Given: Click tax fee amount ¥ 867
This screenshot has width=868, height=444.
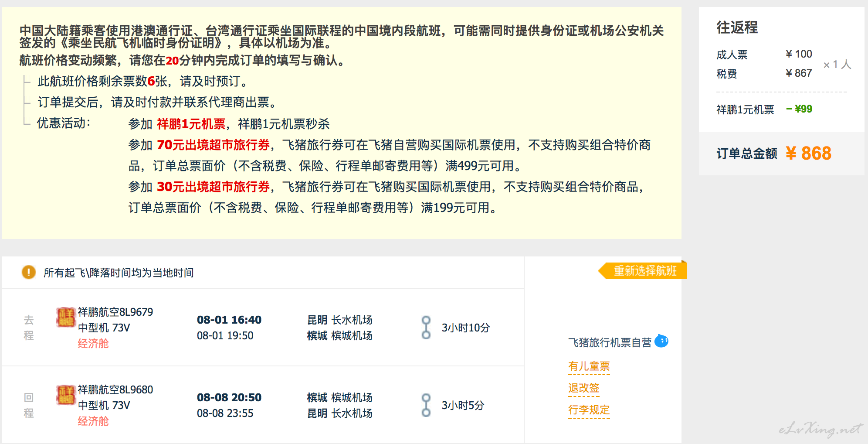Looking at the screenshot, I should pyautogui.click(x=799, y=73).
